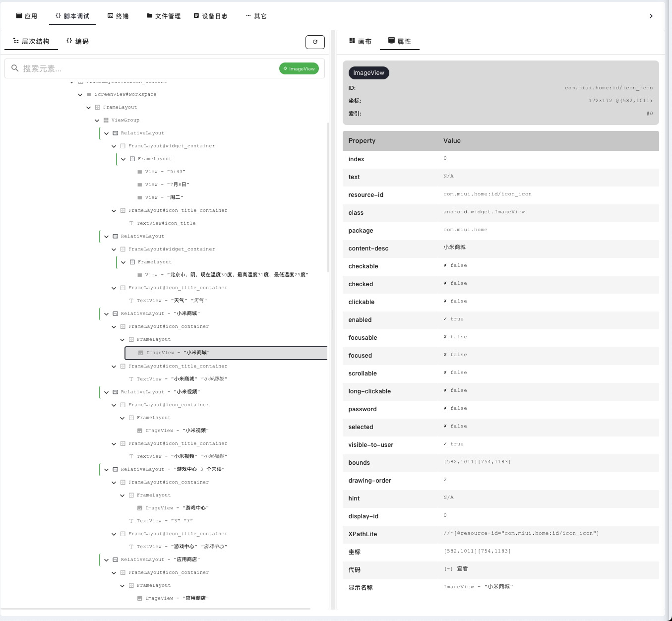Collapse RelativeLayout 应用商店 node
Screen dimensions: 672x621
(107, 559)
